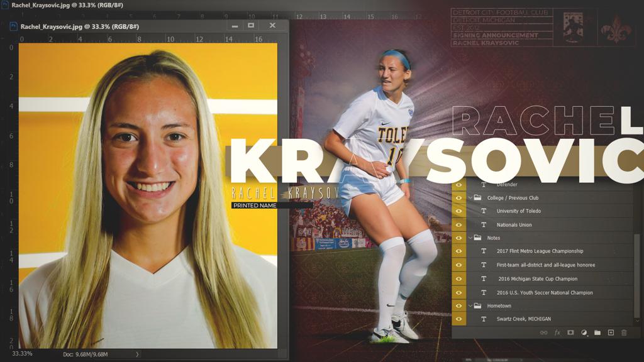
Task: Select the layer name University of Toledo
Action: pos(519,211)
